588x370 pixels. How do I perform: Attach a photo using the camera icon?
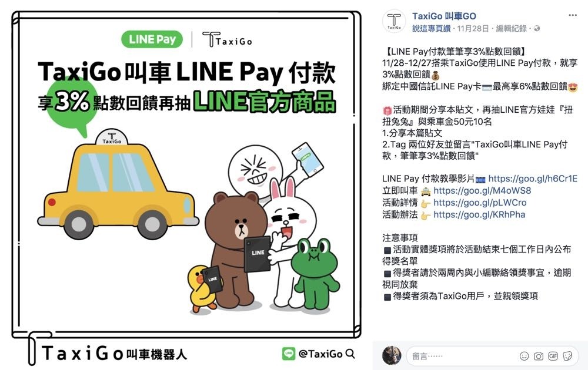pyautogui.click(x=539, y=356)
